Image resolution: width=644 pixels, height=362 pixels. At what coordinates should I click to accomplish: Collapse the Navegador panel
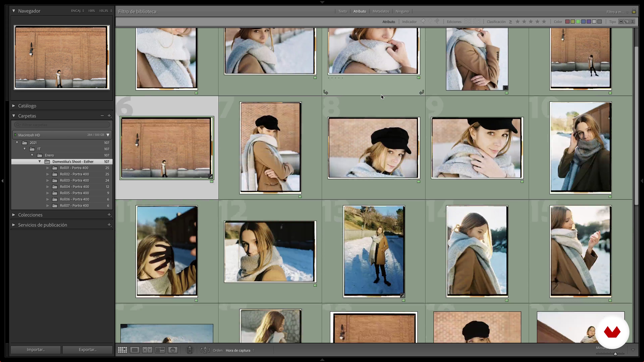pos(13,11)
